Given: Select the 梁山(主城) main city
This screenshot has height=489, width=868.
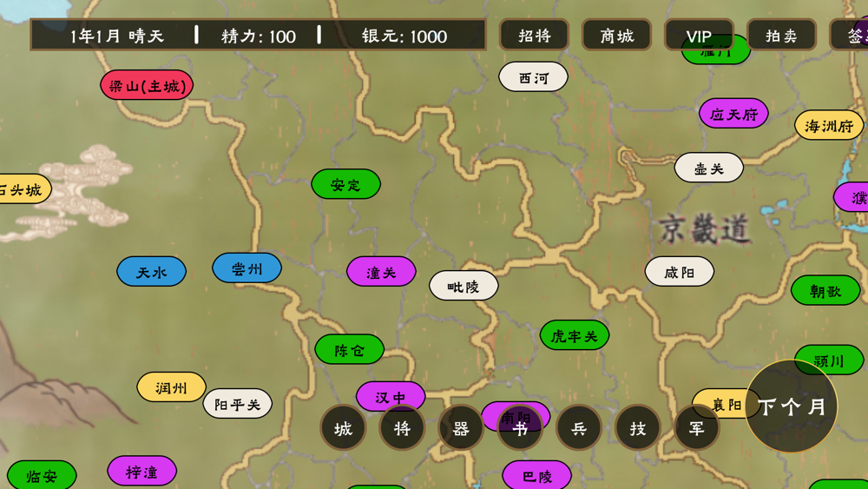Looking at the screenshot, I should [x=147, y=85].
